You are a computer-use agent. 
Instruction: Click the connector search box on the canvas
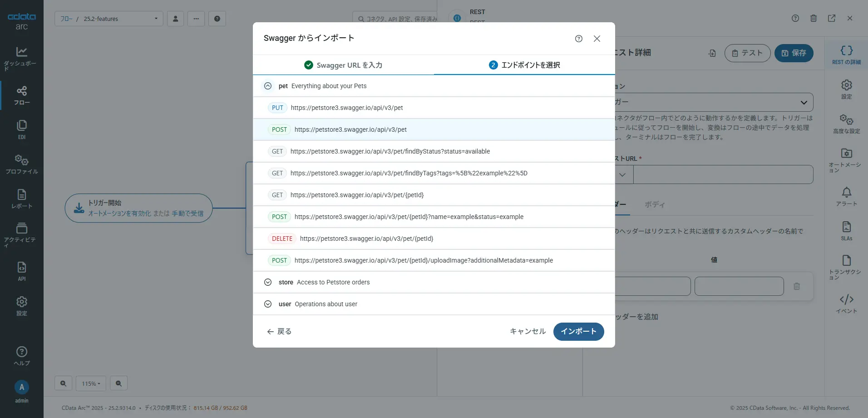point(395,19)
